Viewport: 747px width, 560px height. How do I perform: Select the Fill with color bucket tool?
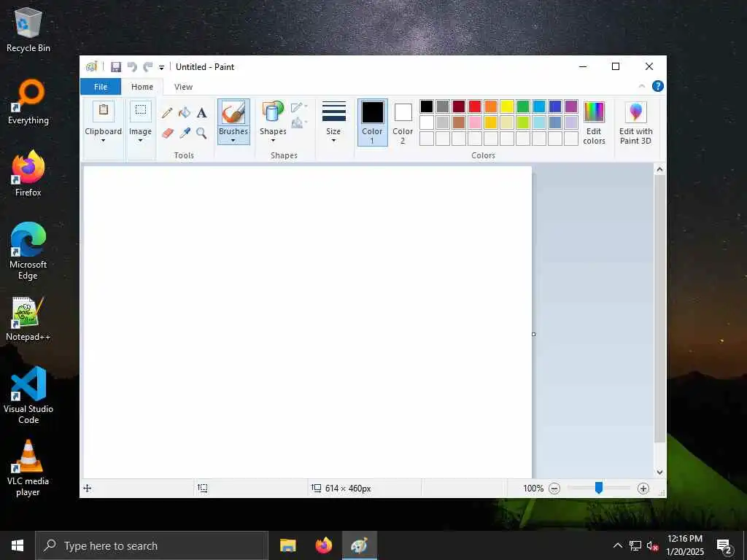pos(185,113)
